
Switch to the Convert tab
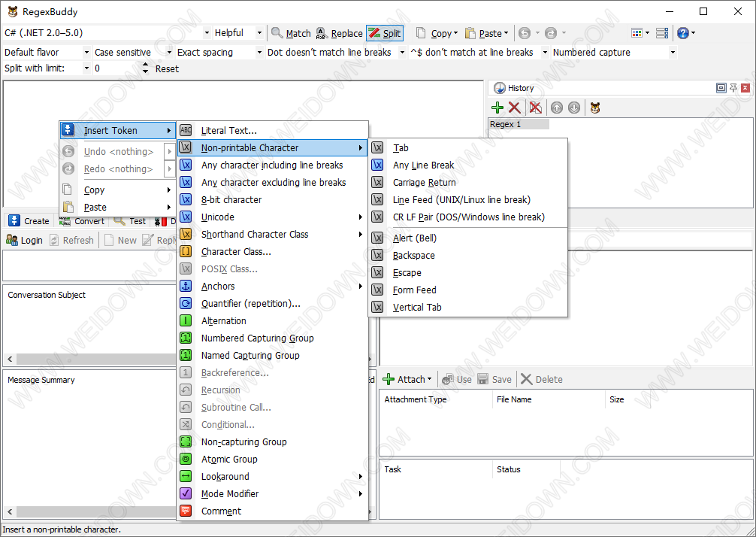pos(82,221)
